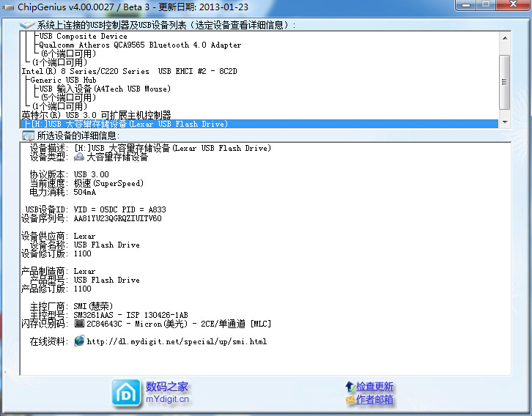Select Qualcomm Atheros QCA9565 Bluetooth adapter

[x=140, y=45]
